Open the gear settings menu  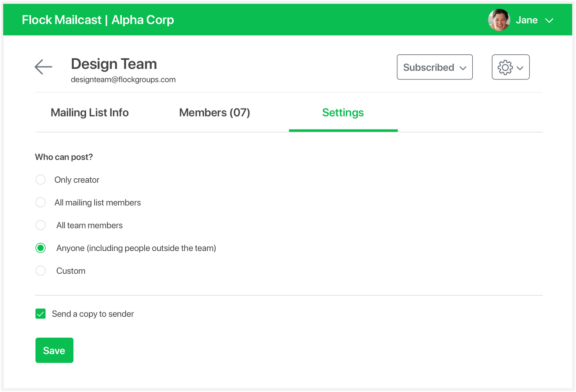pyautogui.click(x=510, y=67)
